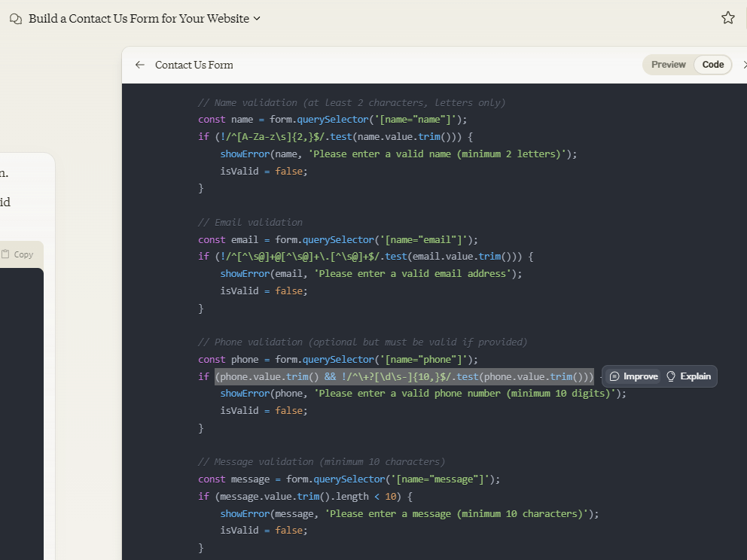
Task: Open the conversation title dropdown chevron
Action: click(257, 19)
